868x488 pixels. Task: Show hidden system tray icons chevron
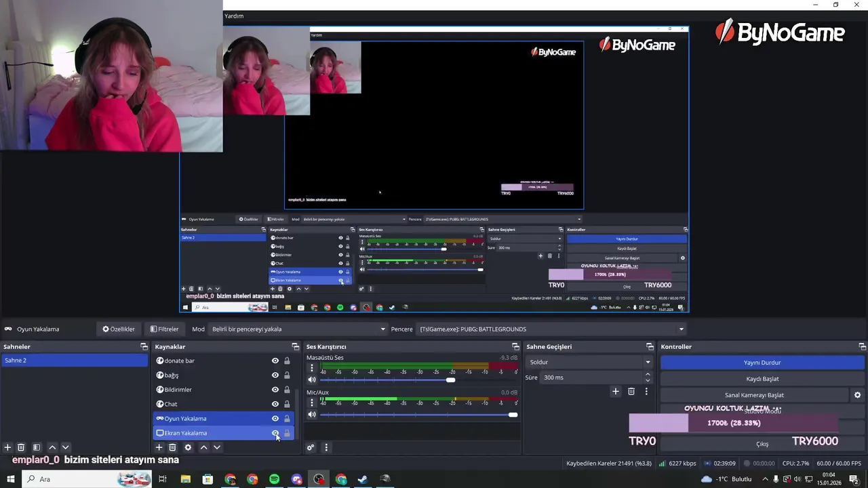click(x=766, y=479)
